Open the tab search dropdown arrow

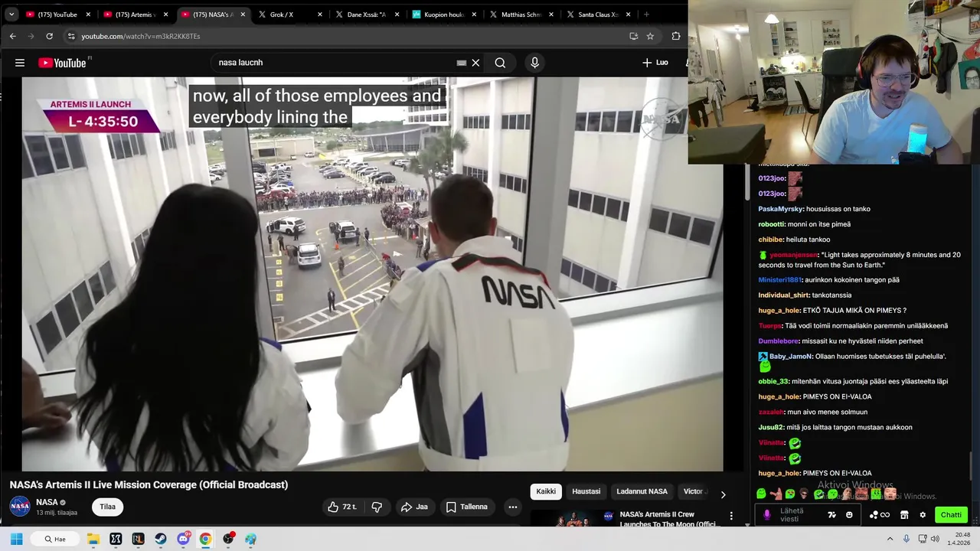11,15
